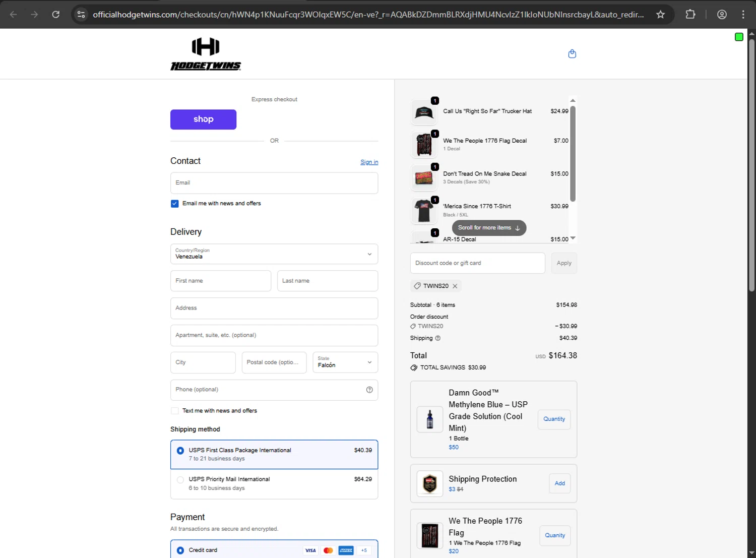Add Shipping Protection to order
The height and width of the screenshot is (558, 756).
[560, 483]
